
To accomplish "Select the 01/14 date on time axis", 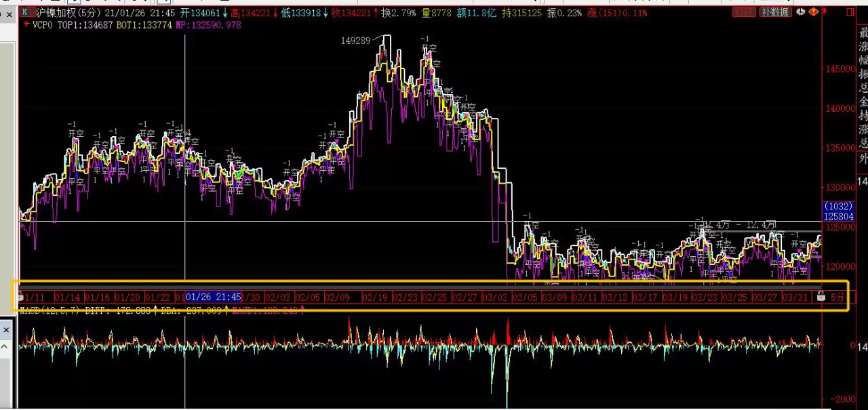I will tap(67, 297).
